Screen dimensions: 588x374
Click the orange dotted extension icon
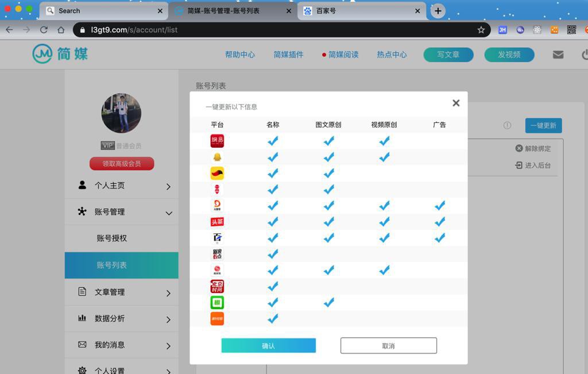pos(554,30)
